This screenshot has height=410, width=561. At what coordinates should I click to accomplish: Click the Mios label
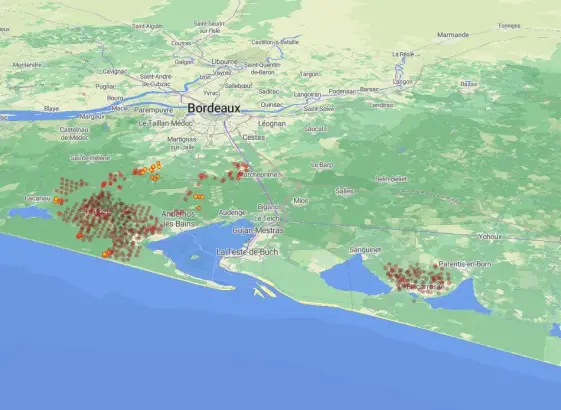[301, 201]
